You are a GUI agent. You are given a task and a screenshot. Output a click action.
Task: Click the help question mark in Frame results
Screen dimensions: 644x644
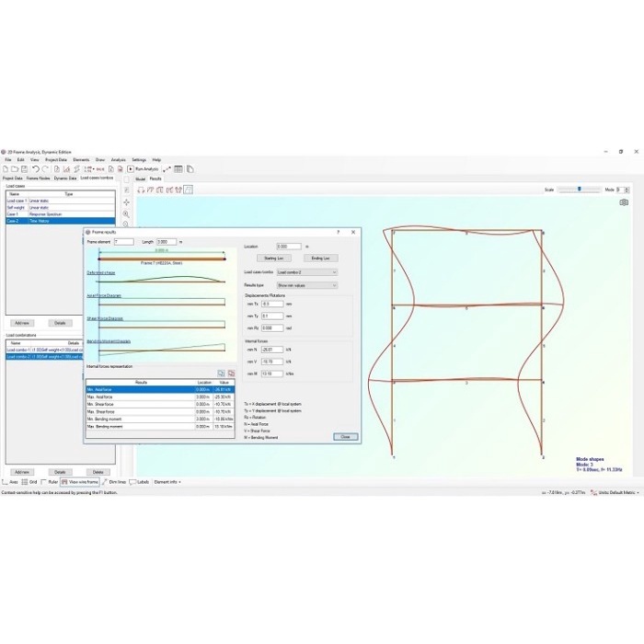coord(339,233)
